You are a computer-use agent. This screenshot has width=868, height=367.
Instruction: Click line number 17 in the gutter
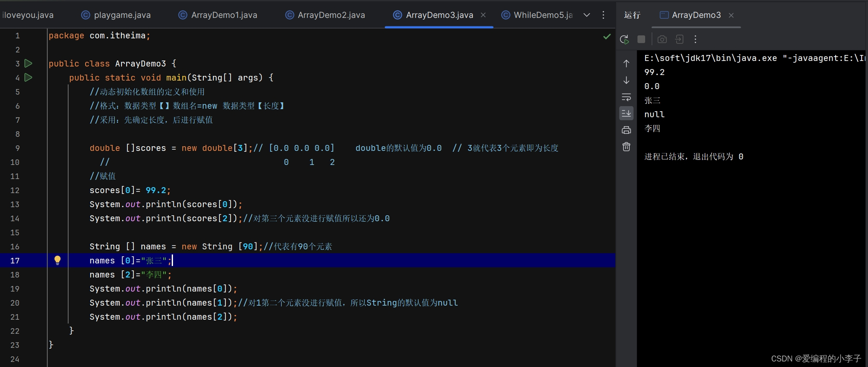(15, 260)
